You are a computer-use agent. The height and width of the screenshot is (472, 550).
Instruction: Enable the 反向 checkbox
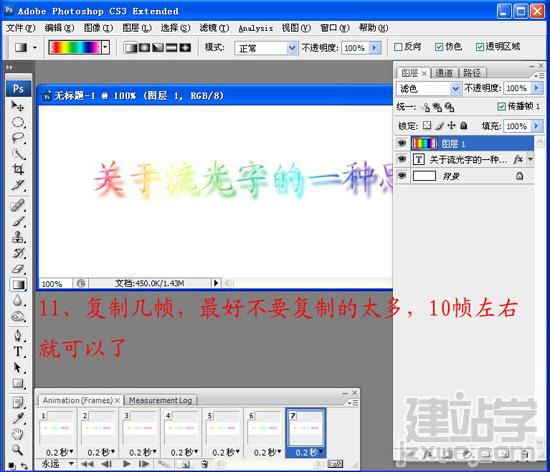point(398,47)
